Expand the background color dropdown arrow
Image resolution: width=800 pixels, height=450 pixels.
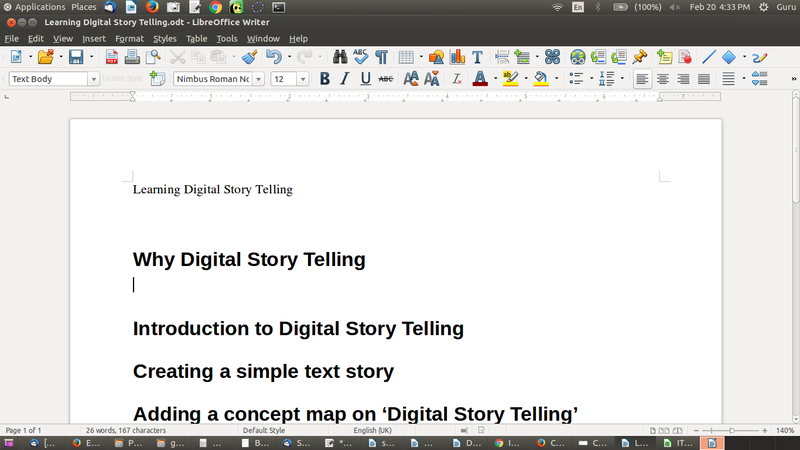pyautogui.click(x=556, y=79)
